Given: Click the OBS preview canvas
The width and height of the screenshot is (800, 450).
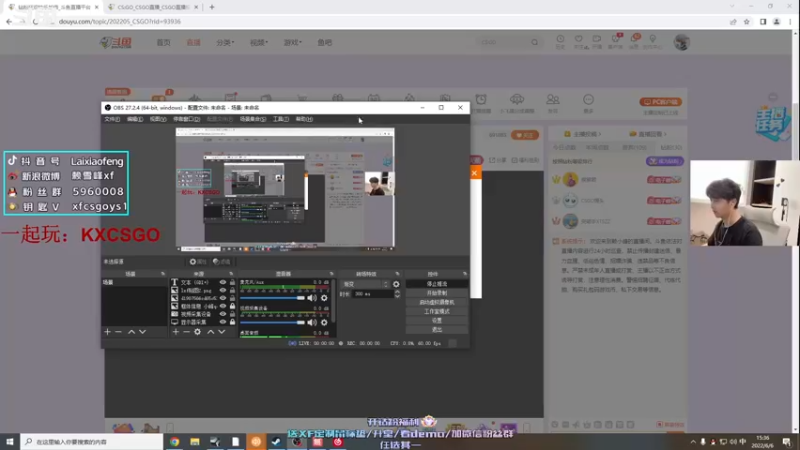Looking at the screenshot, I should tap(285, 189).
